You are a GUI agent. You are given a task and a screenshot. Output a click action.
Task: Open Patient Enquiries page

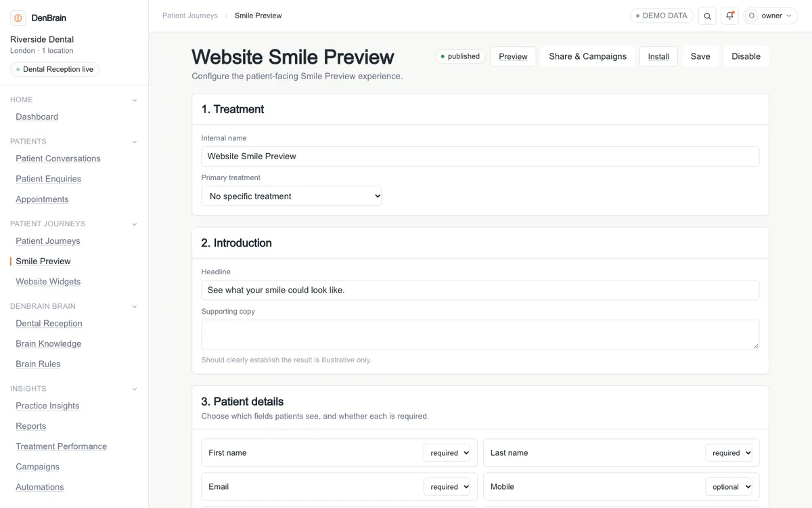click(x=48, y=179)
